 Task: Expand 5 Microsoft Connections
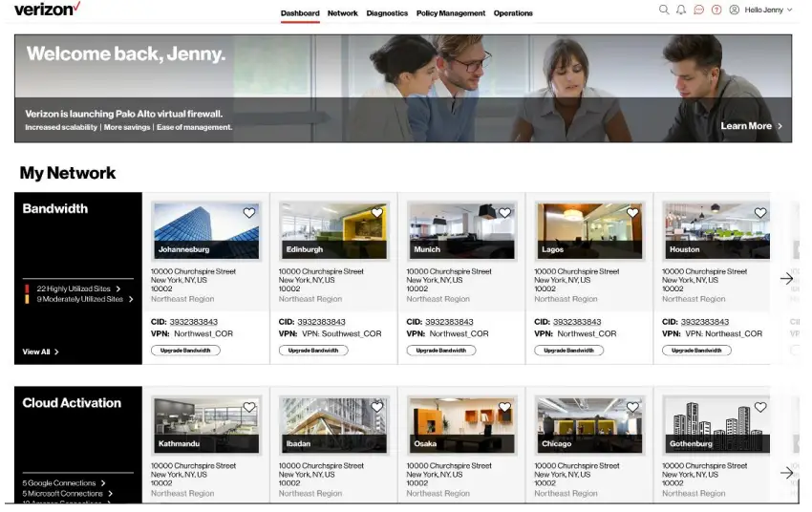pyautogui.click(x=67, y=494)
